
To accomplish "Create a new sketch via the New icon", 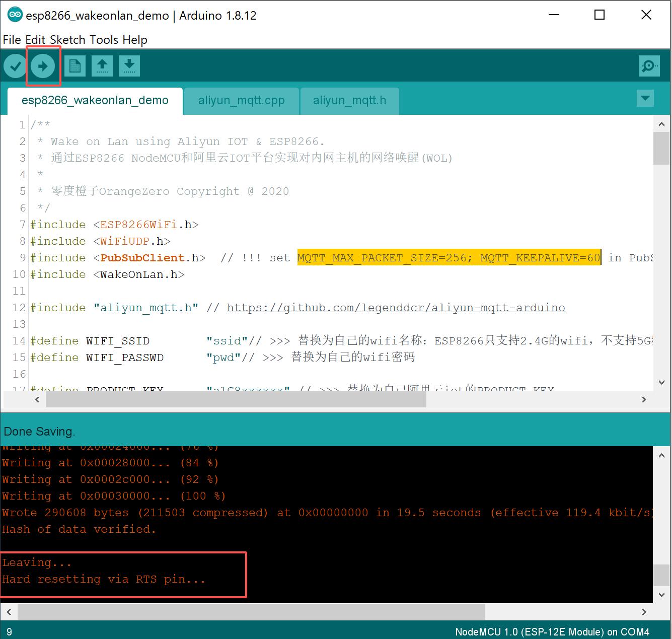I will (75, 65).
